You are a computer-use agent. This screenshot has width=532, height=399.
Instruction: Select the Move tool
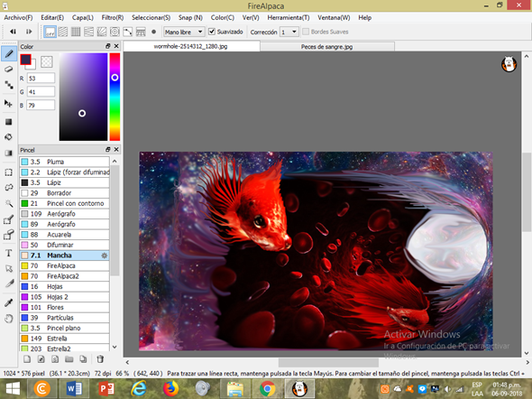pyautogui.click(x=9, y=103)
